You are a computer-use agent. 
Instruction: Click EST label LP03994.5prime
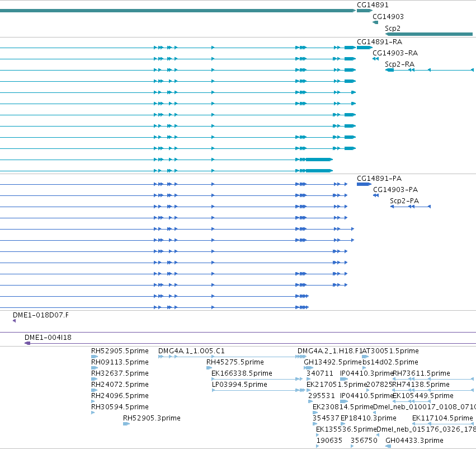(239, 385)
